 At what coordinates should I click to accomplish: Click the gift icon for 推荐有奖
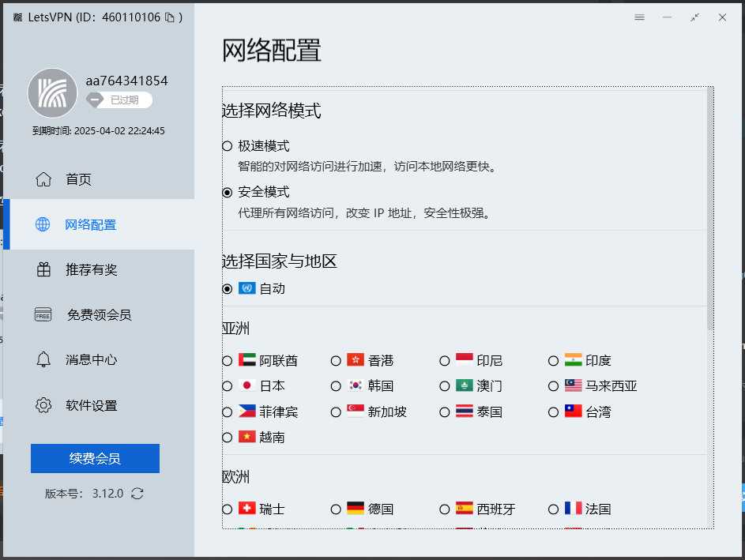tap(43, 269)
